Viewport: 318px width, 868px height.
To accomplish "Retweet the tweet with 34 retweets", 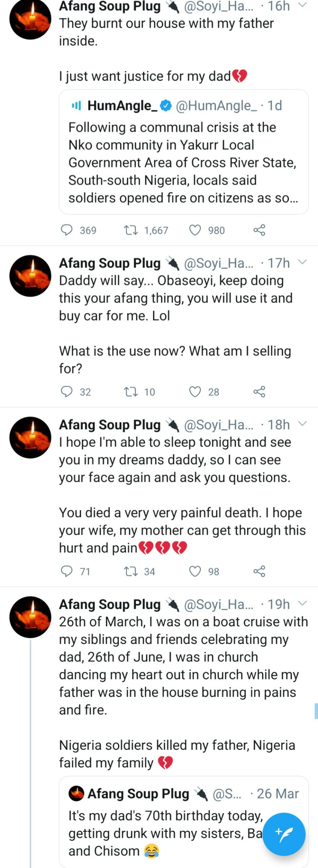I will pyautogui.click(x=131, y=572).
